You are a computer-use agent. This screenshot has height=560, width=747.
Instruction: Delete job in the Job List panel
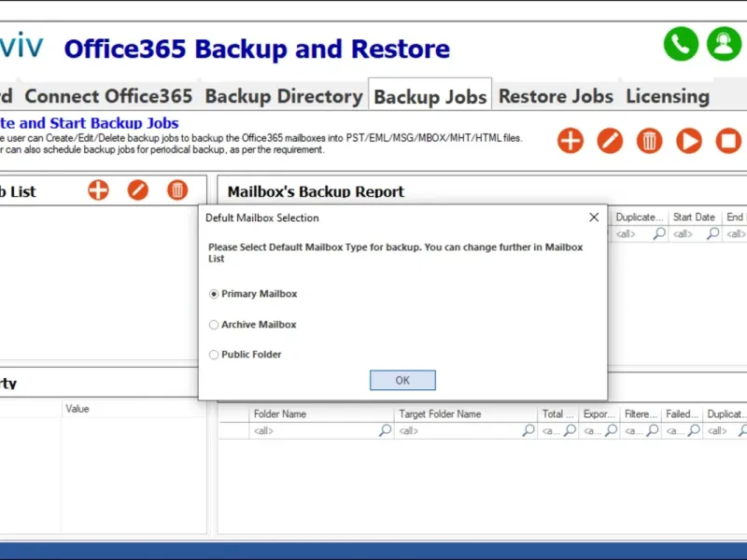(177, 190)
